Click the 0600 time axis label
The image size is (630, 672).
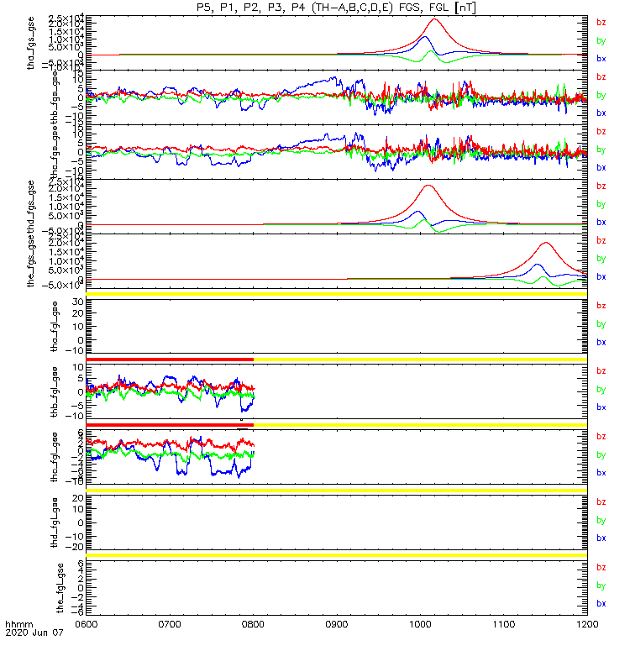click(87, 624)
